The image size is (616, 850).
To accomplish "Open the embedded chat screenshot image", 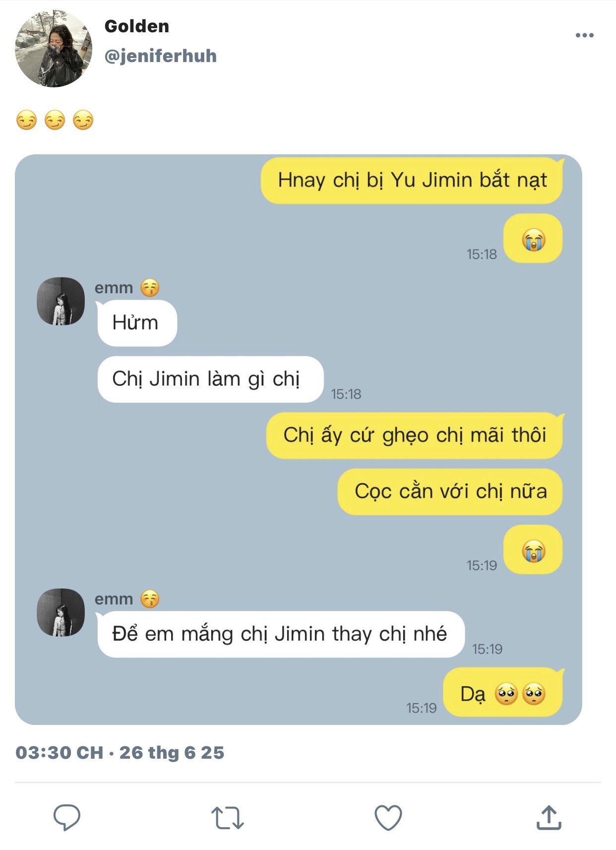I will point(298,439).
